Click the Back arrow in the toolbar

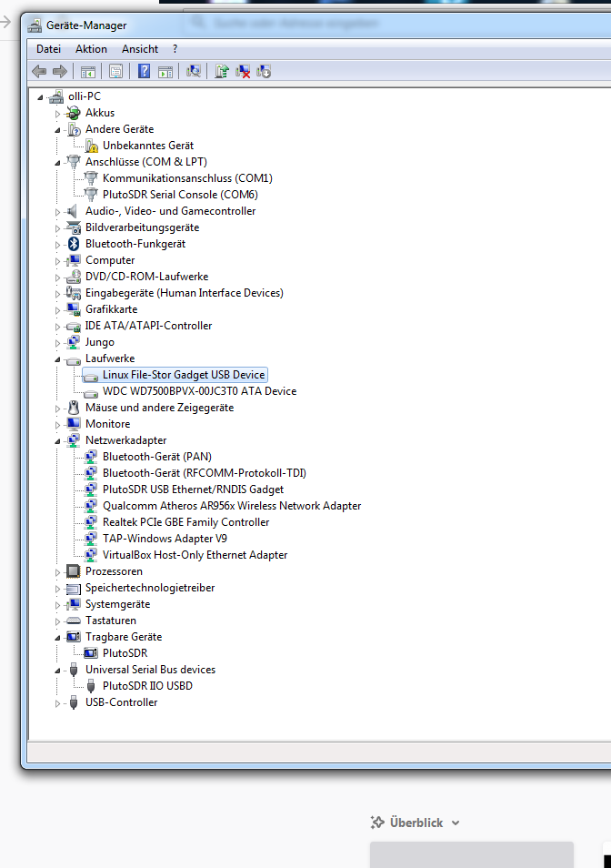(x=39, y=71)
